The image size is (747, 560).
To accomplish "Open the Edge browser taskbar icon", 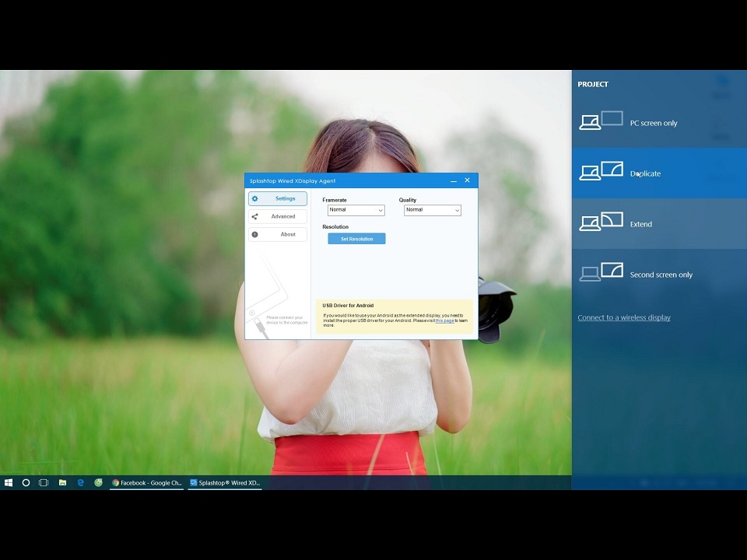I will coord(80,483).
